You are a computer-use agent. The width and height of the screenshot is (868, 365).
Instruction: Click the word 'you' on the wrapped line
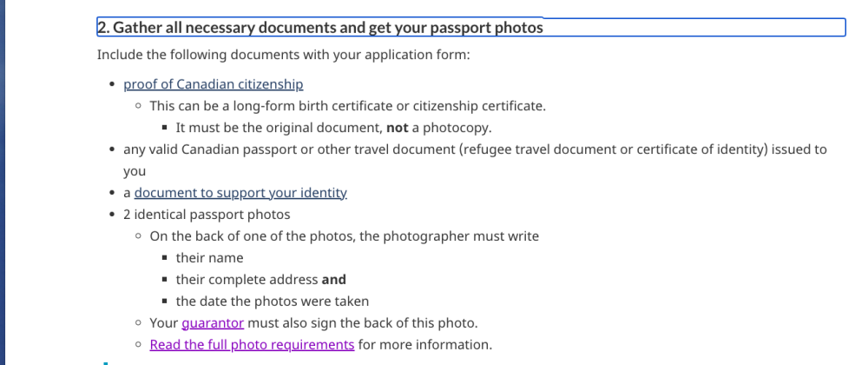click(135, 172)
